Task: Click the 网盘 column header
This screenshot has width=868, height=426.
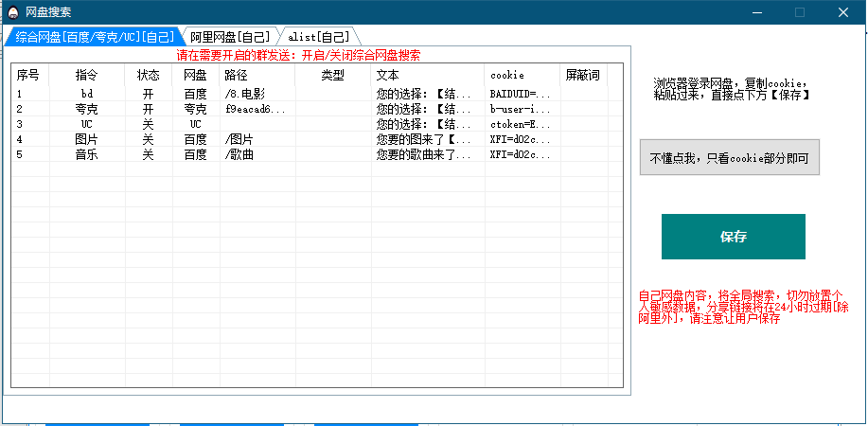Action: [x=195, y=75]
